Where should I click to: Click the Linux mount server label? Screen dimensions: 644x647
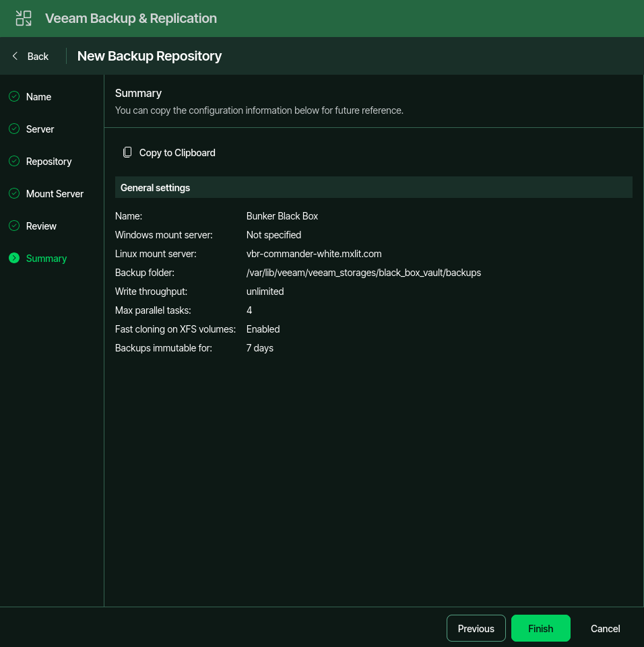pos(156,254)
